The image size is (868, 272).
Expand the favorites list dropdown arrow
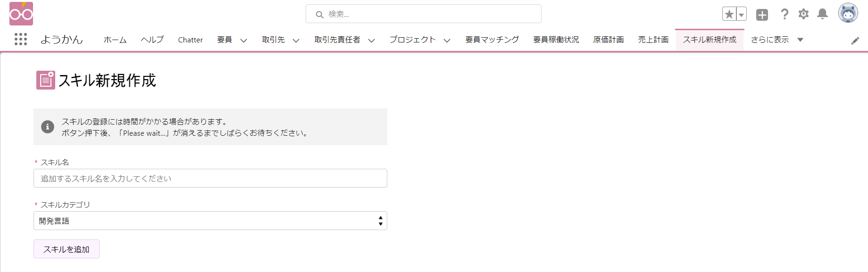742,14
